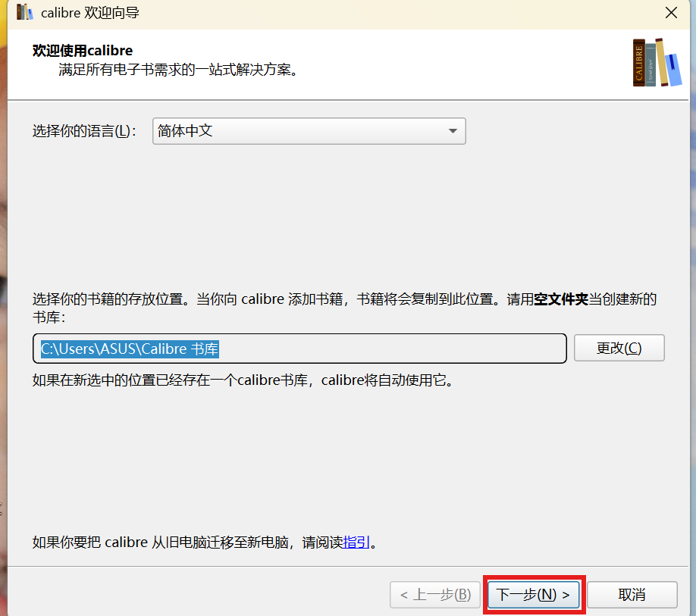Click the 满足所有电子书需求的一站式解决方案 subtitle
Image resolution: width=696 pixels, height=616 pixels.
pyautogui.click(x=178, y=70)
